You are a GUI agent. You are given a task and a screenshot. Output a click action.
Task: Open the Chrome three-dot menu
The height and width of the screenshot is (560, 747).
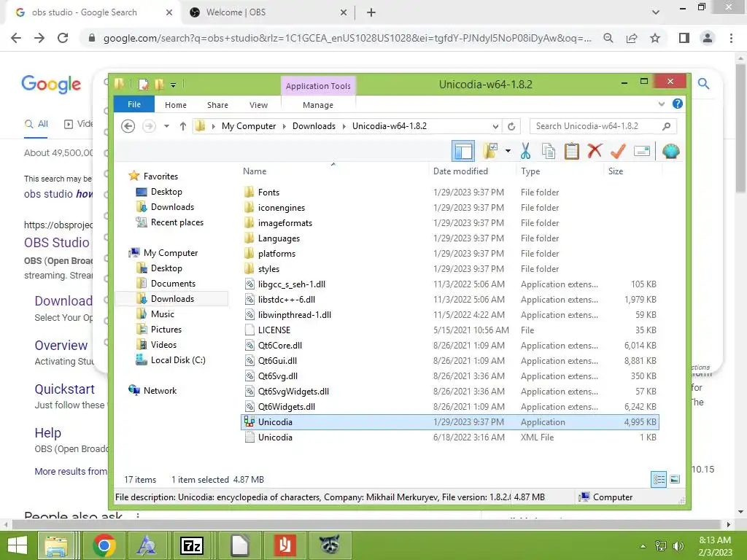tap(731, 38)
